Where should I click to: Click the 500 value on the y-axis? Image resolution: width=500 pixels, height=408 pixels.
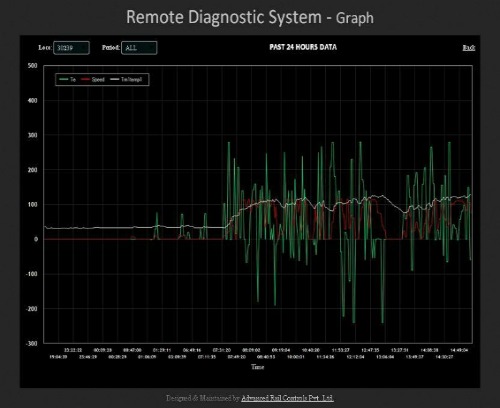click(x=33, y=66)
